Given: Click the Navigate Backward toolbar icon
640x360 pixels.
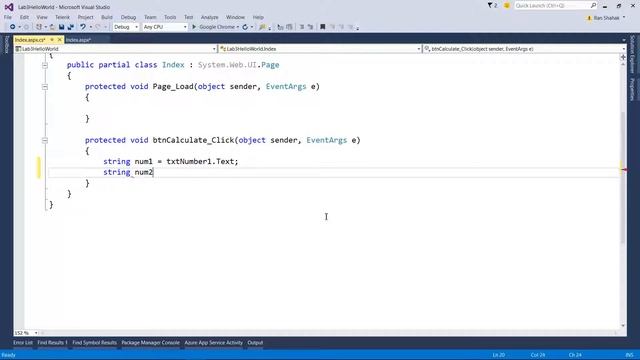Looking at the screenshot, I should 13,27.
